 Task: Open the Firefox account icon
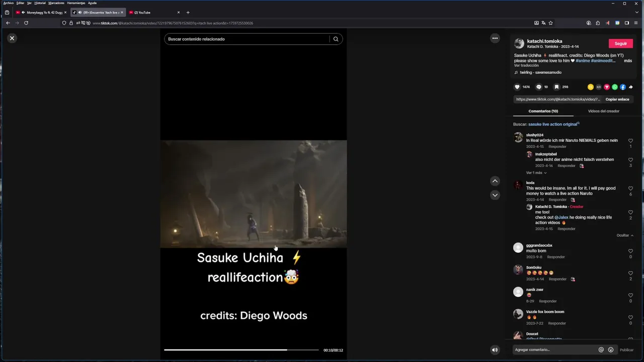[589, 23]
